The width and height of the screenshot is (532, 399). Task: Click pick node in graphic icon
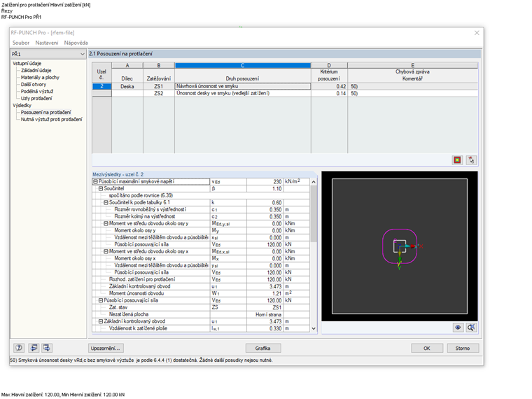471,160
